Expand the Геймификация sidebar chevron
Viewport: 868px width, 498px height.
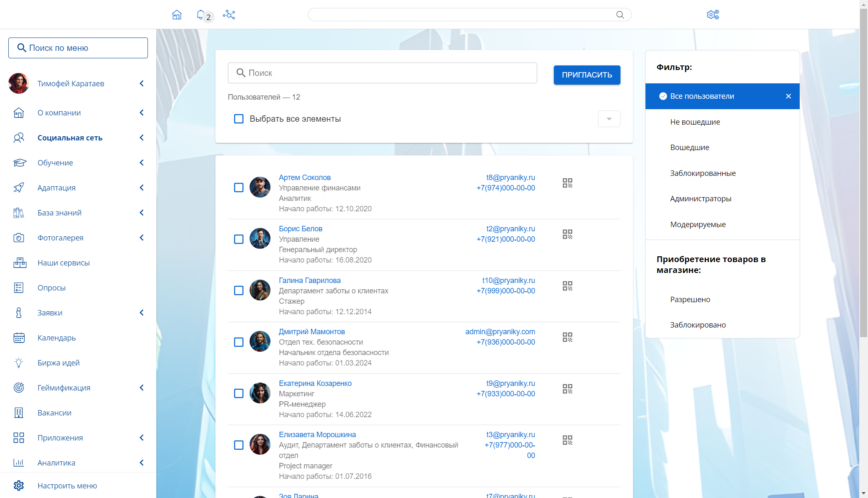click(142, 388)
